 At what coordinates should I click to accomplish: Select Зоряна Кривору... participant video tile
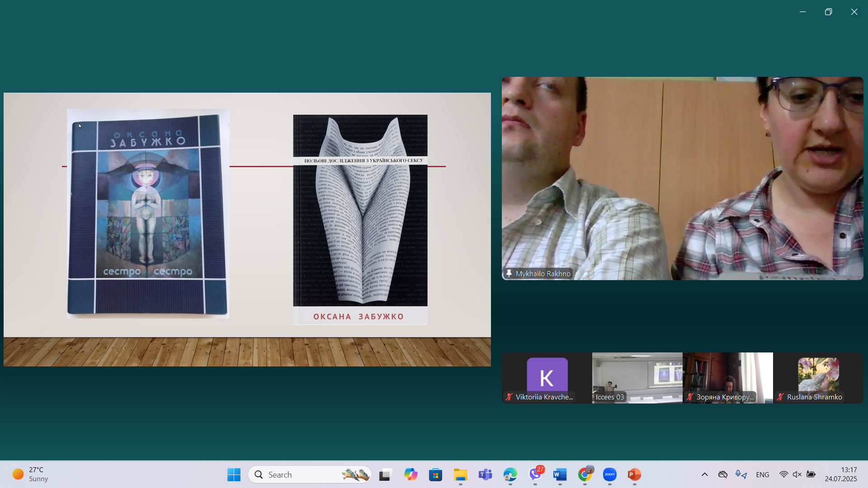pos(728,378)
